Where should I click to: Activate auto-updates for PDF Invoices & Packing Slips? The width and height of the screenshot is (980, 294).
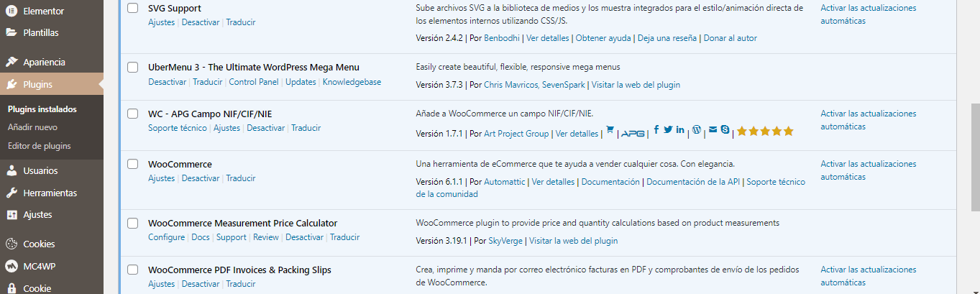tap(869, 276)
